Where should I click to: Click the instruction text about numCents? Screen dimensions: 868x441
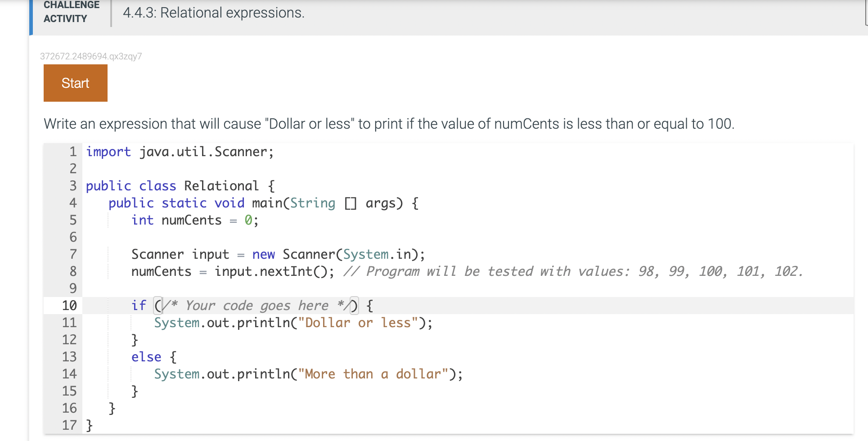tap(389, 124)
